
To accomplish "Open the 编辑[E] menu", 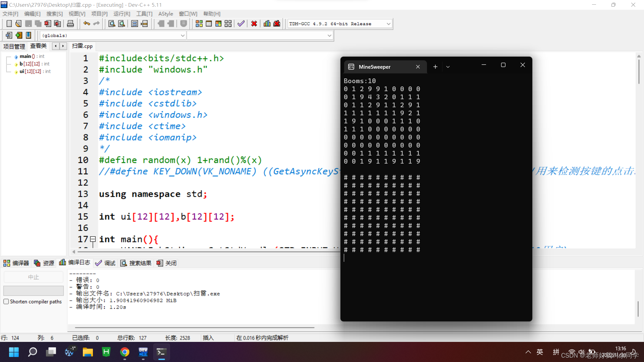I will coord(32,14).
